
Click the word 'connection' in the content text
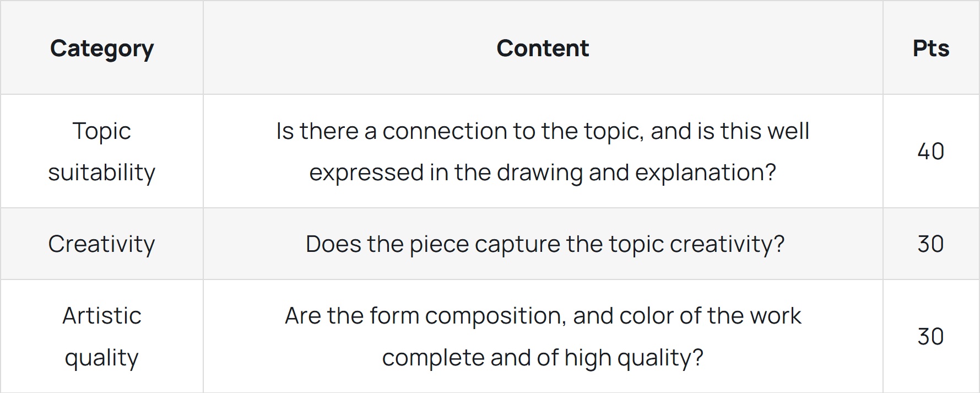pos(445,131)
